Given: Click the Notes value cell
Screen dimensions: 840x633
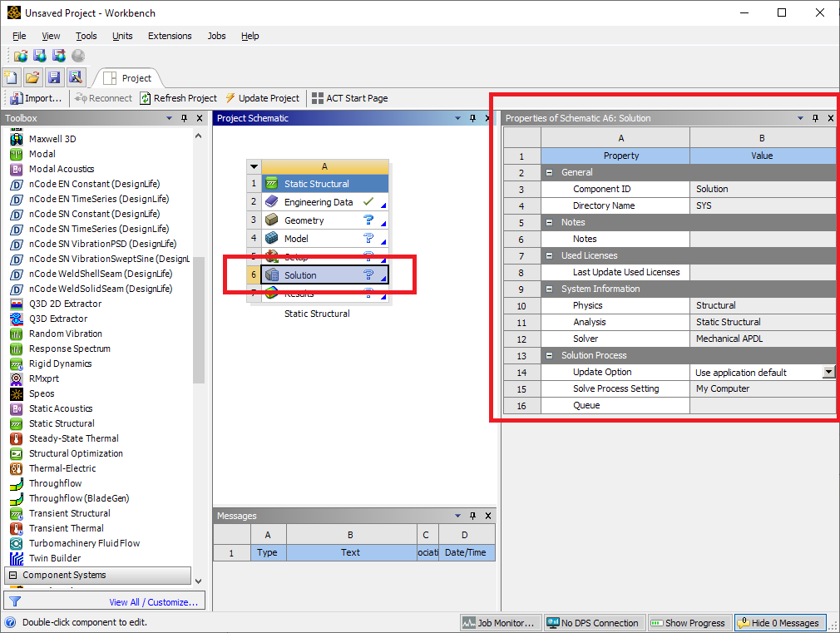Looking at the screenshot, I should [x=762, y=239].
